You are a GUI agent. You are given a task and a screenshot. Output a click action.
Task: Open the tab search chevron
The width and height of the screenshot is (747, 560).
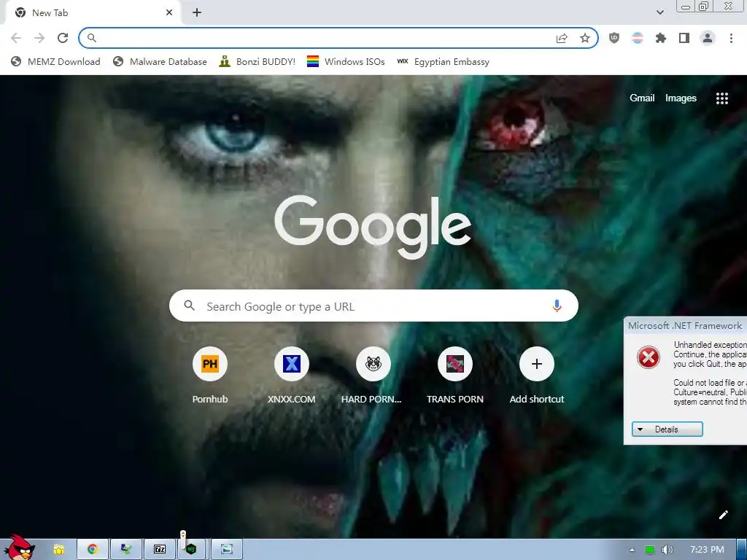659,12
